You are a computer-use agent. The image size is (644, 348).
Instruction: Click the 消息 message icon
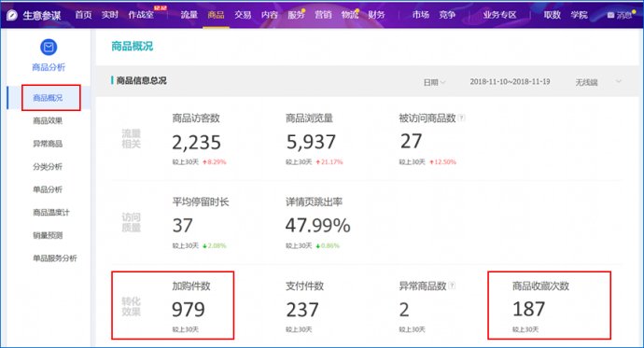point(610,15)
